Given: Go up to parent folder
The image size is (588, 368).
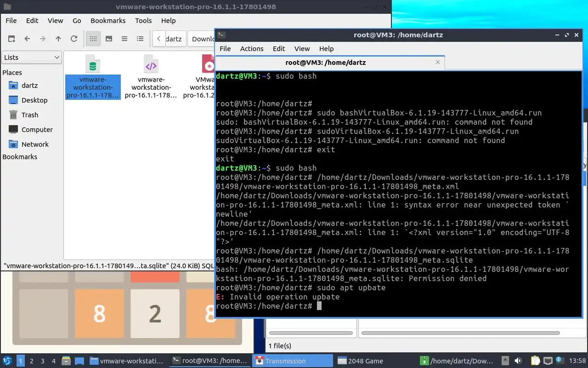Looking at the screenshot, I should point(58,39).
